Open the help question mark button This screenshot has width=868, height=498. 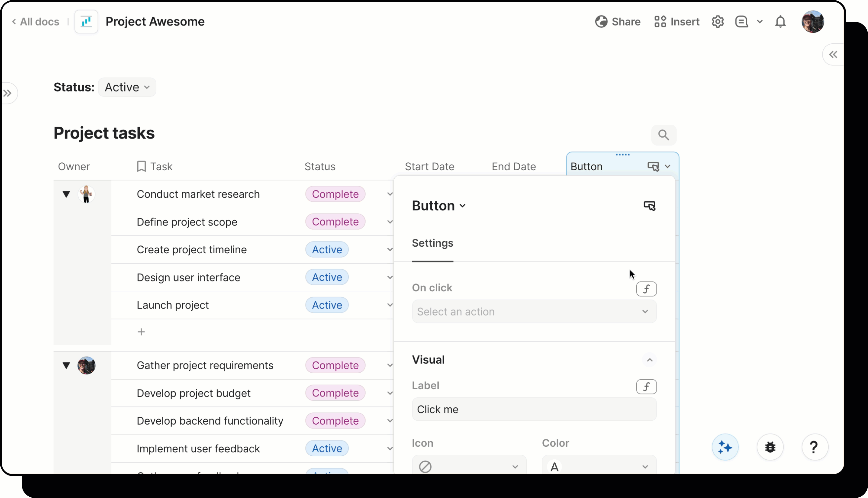click(814, 447)
